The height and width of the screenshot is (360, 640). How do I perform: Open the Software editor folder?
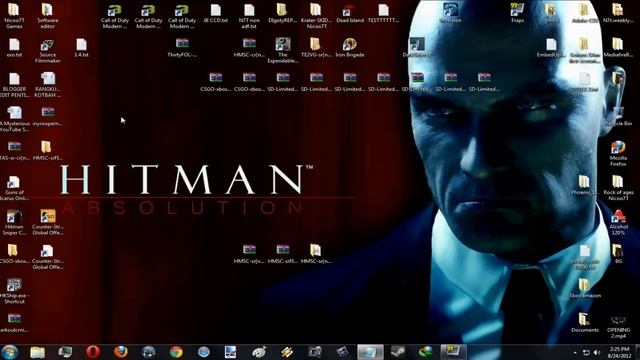click(47, 16)
